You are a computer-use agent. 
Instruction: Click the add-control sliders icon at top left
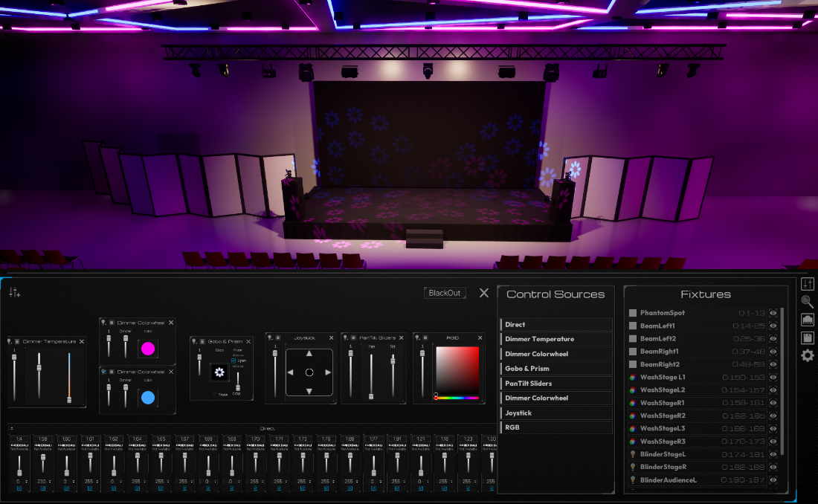click(14, 291)
